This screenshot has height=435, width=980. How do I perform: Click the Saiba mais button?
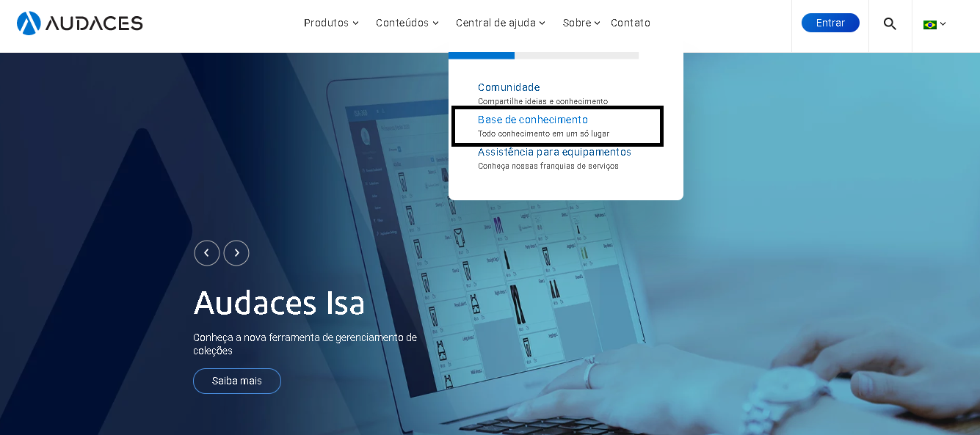coord(237,381)
